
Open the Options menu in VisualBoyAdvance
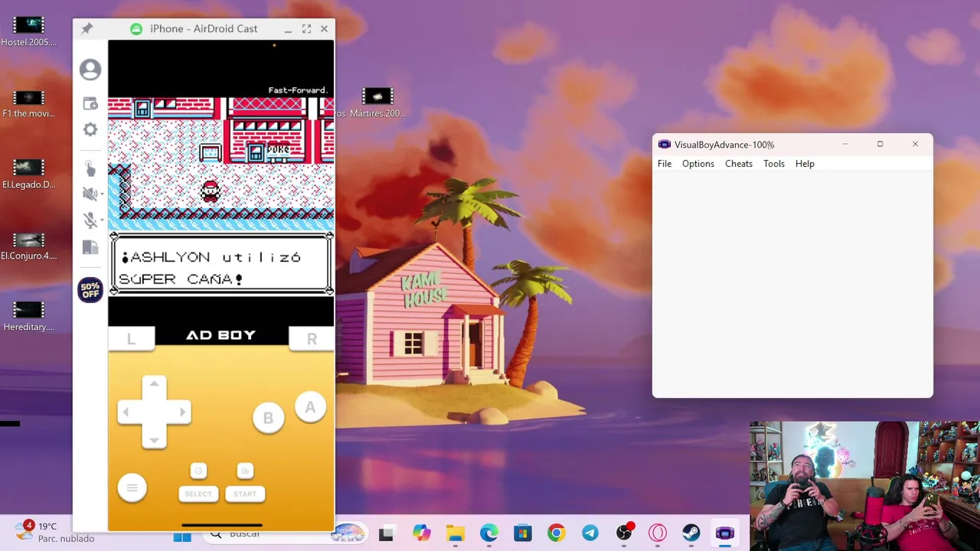698,164
